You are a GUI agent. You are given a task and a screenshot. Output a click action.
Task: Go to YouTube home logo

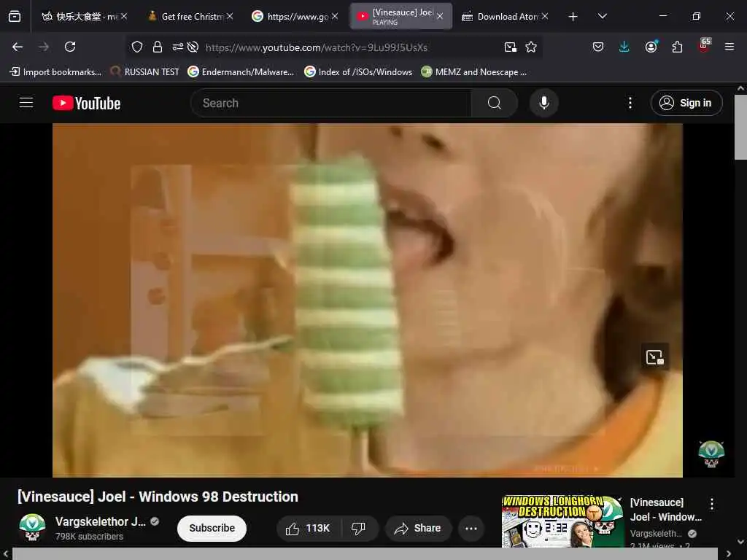point(86,104)
